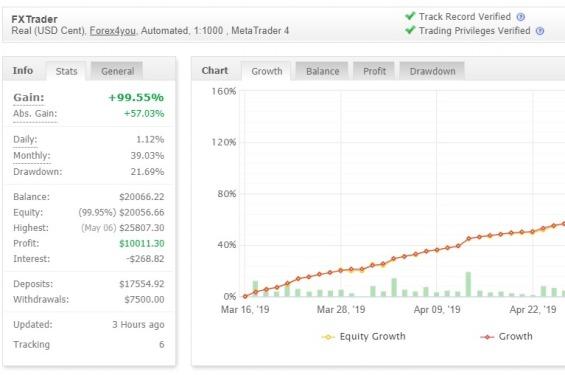This screenshot has height=375, width=565.
Task: Click the Mar 28, '19 axis label
Action: point(341,310)
